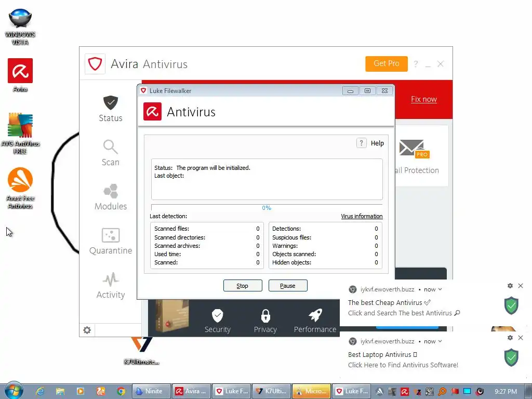This screenshot has height=399, width=532.
Task: Open Windows Explorer folder taskbar icon
Action: coord(60,391)
